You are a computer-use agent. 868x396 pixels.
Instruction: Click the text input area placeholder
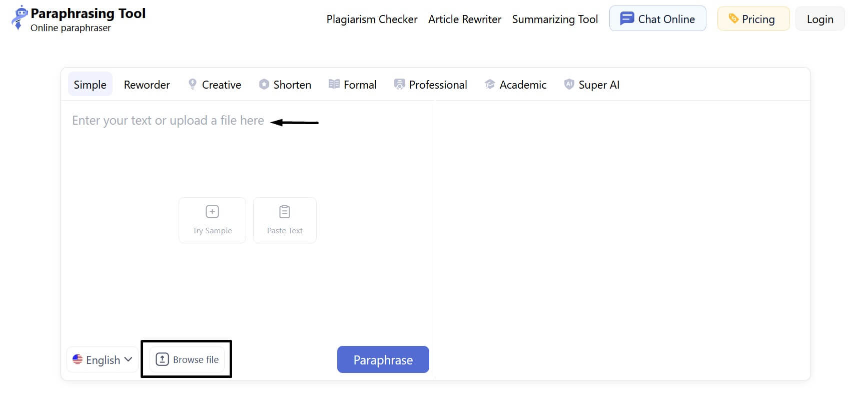[x=168, y=121]
